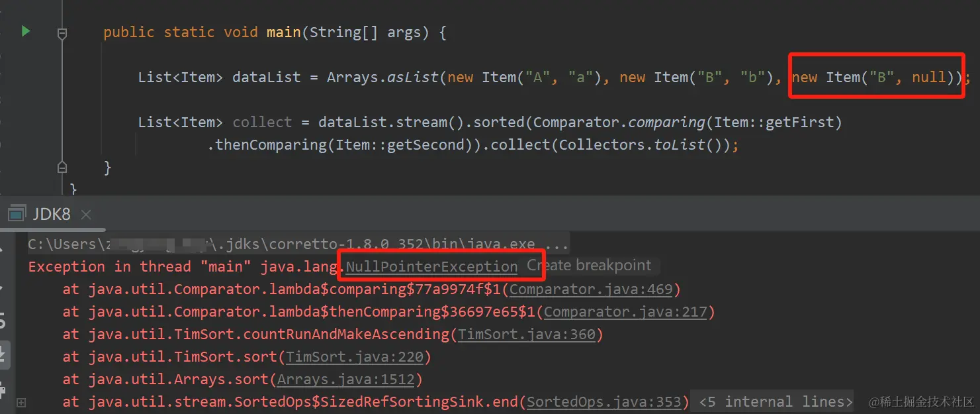
Task: Click toList in Collectors.toList() call
Action: [x=680, y=144]
